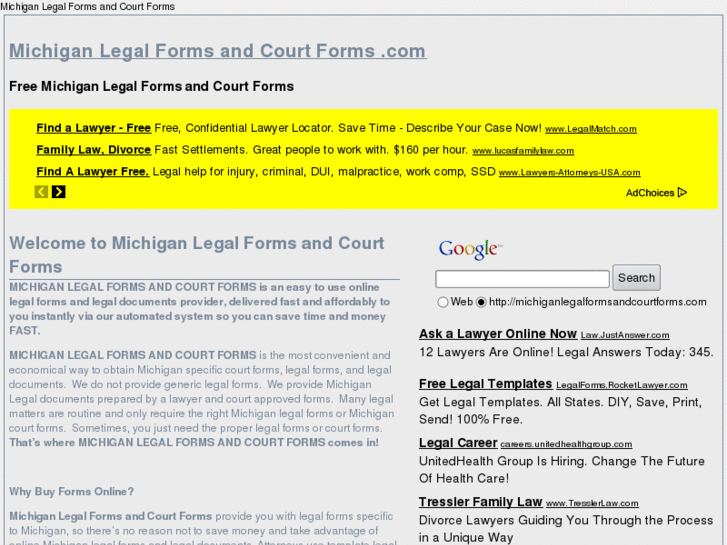Click the Why Buy Forms Online? heading

point(71,492)
